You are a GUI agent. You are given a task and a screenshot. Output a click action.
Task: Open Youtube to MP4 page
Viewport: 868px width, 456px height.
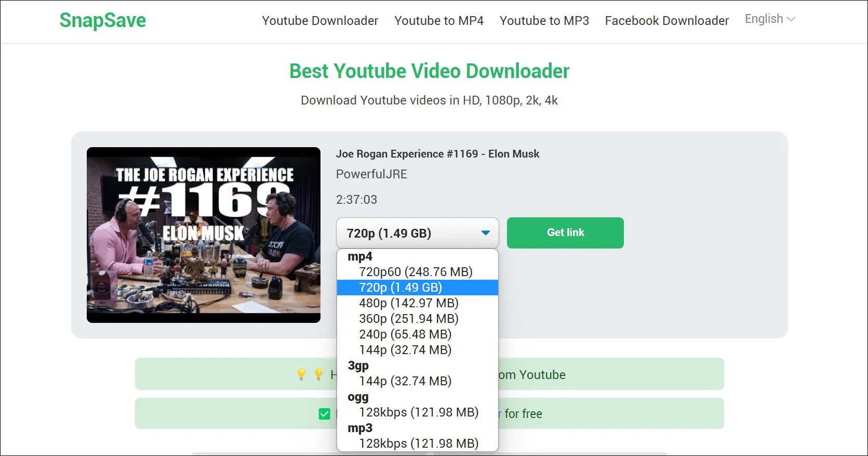pyautogui.click(x=439, y=21)
